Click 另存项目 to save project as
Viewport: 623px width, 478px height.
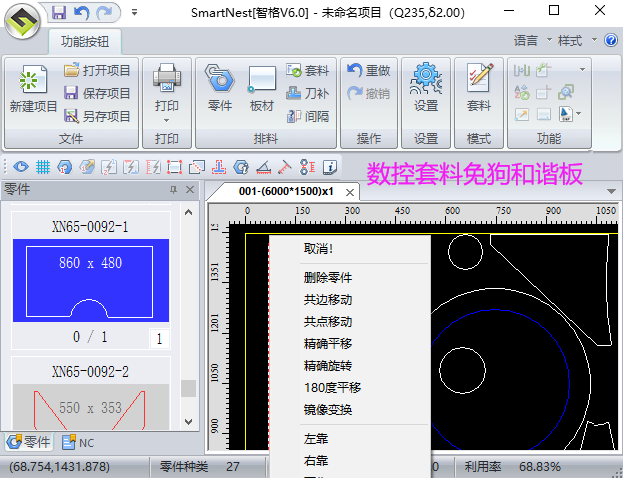click(x=97, y=116)
